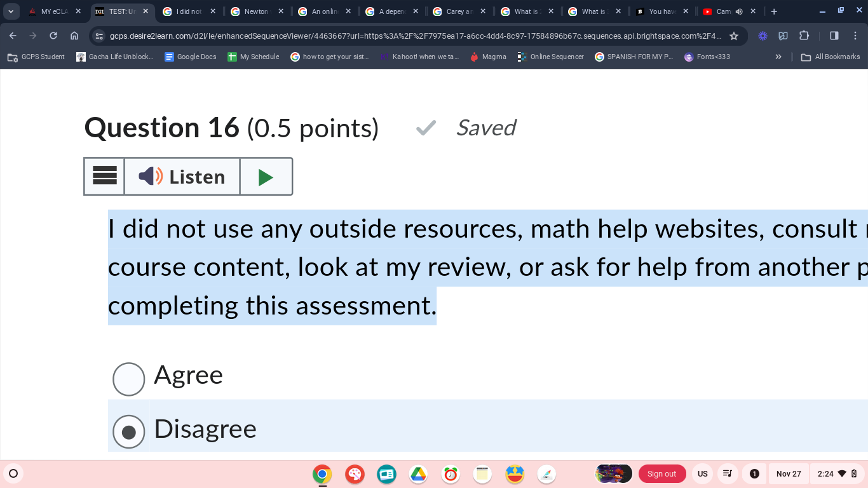Expand hidden bookmarks chevron
Image resolution: width=868 pixels, height=488 pixels.
point(778,57)
